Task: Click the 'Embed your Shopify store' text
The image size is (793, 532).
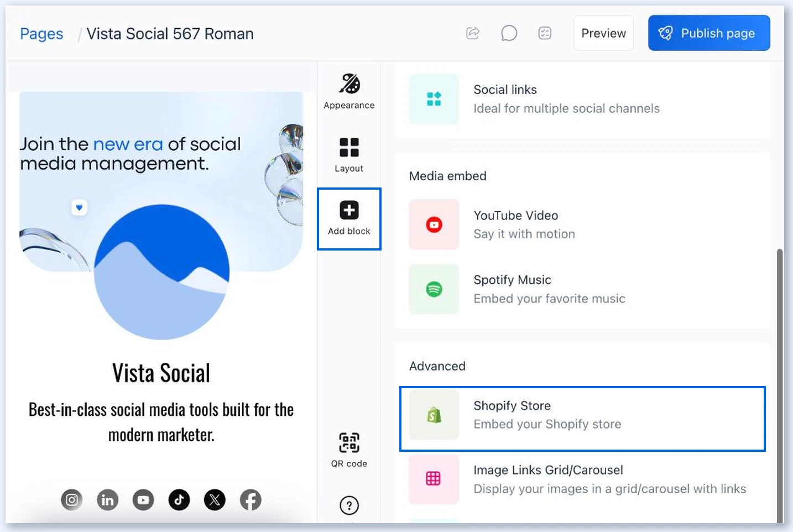Action: pos(547,424)
